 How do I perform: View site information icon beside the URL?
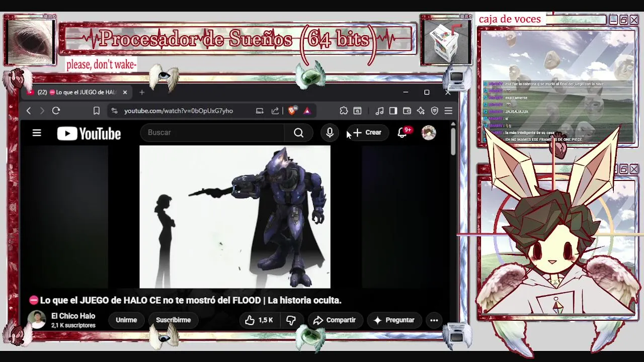coord(114,111)
